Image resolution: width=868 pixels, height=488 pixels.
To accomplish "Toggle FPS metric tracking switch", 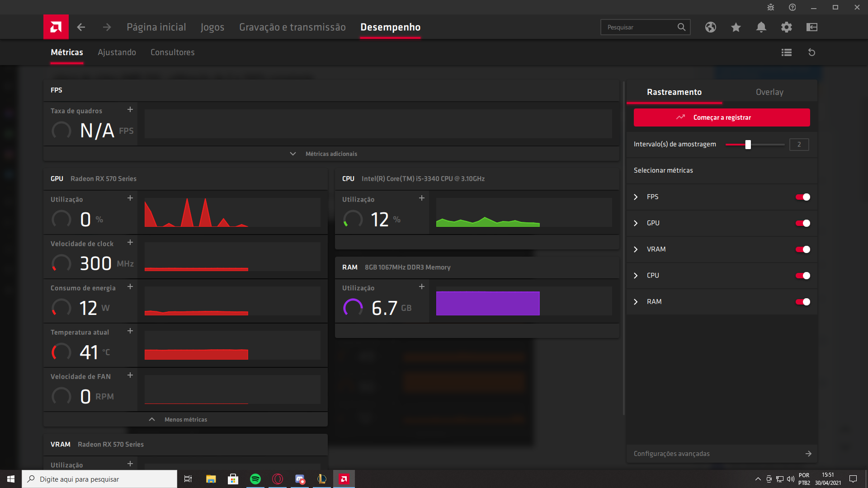I will click(x=803, y=197).
